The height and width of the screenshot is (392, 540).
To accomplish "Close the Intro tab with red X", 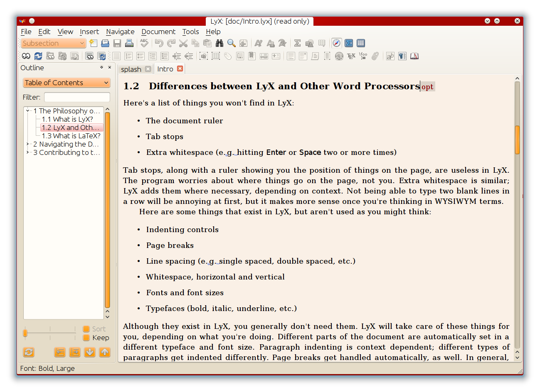I will point(180,69).
